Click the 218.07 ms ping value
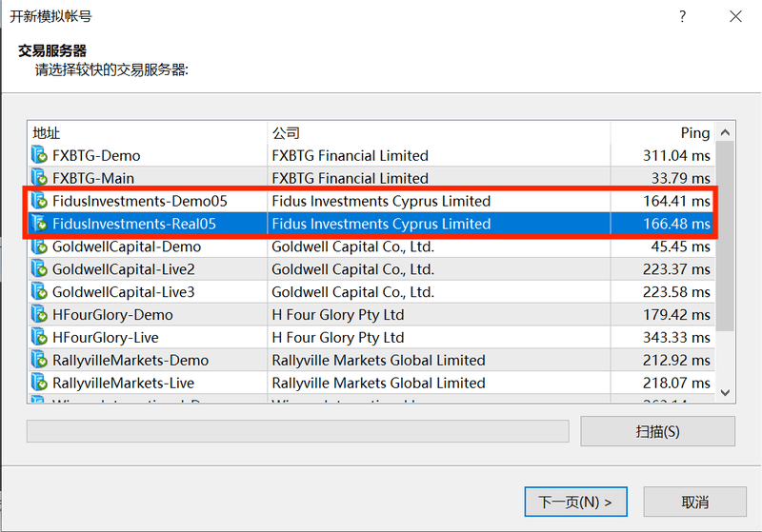Image resolution: width=762 pixels, height=532 pixels. coord(676,383)
